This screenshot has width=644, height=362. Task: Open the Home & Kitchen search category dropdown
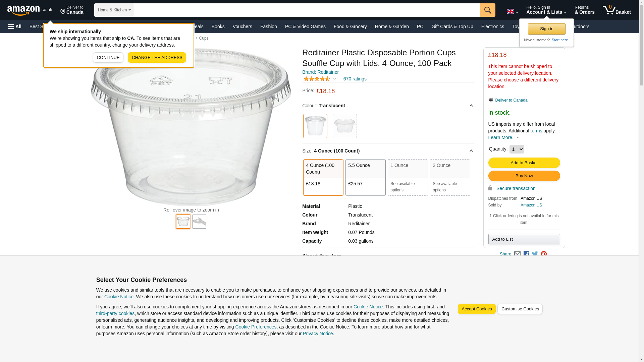(114, 10)
